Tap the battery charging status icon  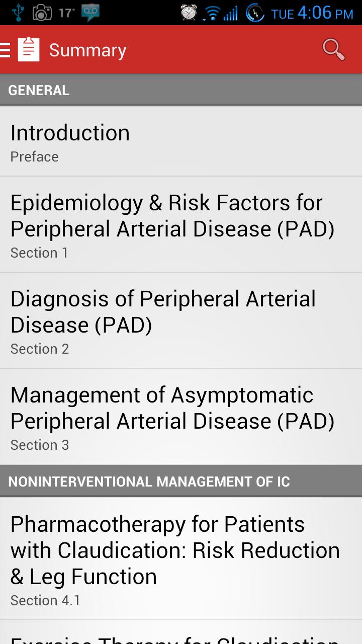pyautogui.click(x=255, y=13)
